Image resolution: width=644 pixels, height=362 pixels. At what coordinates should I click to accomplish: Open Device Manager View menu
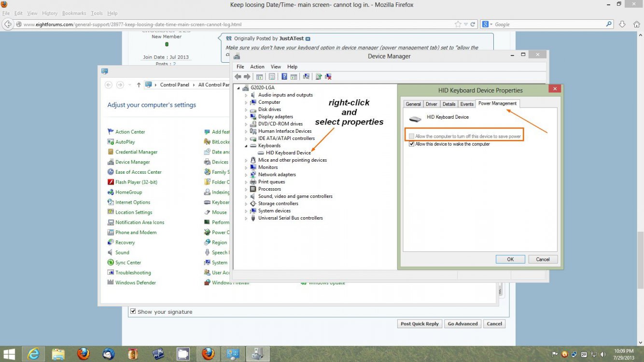pyautogui.click(x=276, y=67)
